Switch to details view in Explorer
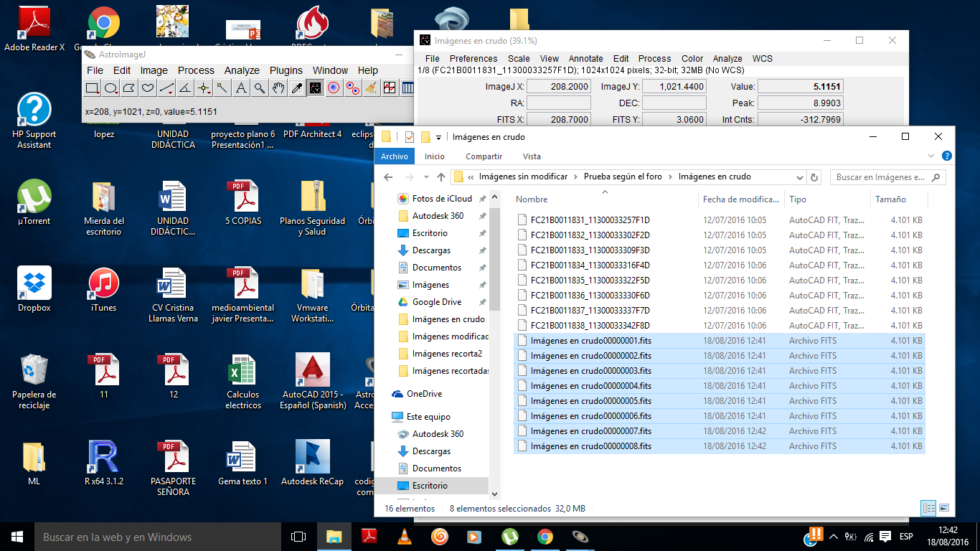Screen dimensions: 980x551 click(x=929, y=508)
